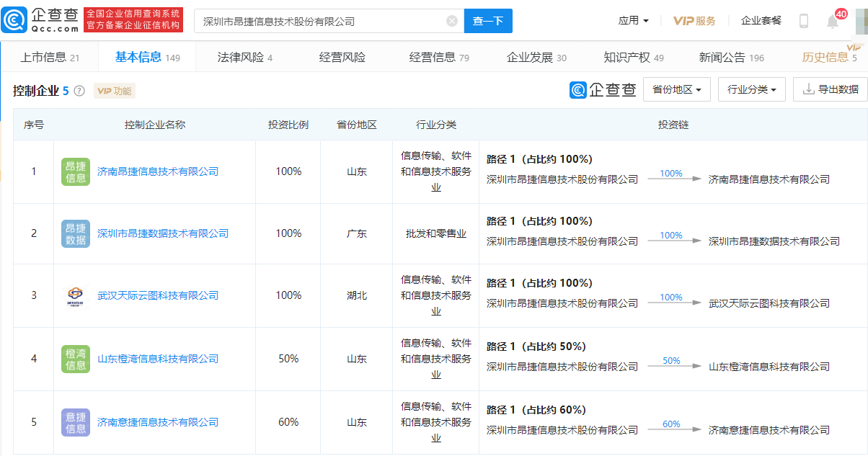868x456 pixels.
Task: Click the 查一下 search button
Action: 488,21
